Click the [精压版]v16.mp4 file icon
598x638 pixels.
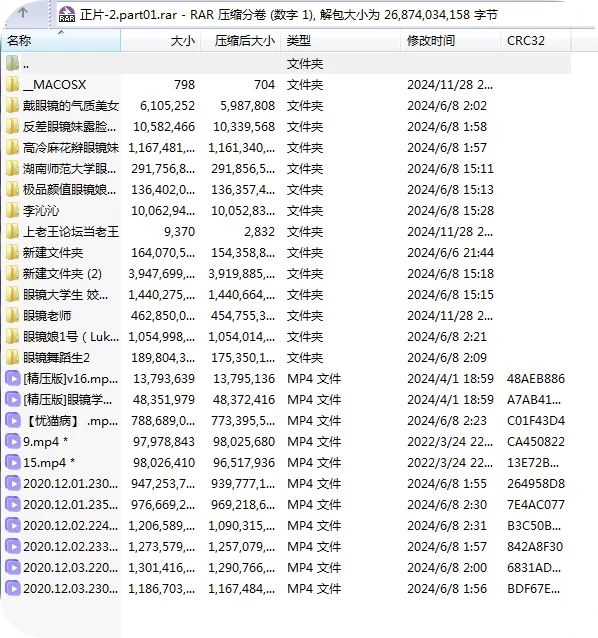tap(13, 379)
